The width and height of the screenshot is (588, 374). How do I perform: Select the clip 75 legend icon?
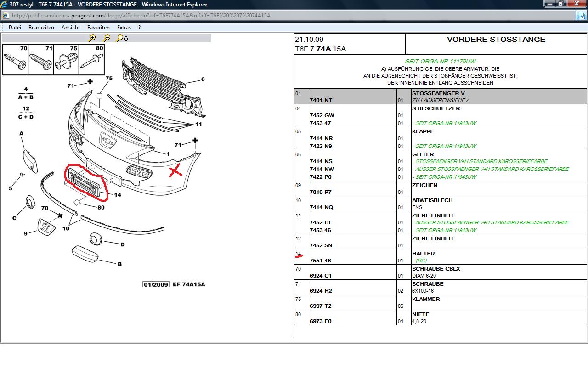click(x=66, y=60)
